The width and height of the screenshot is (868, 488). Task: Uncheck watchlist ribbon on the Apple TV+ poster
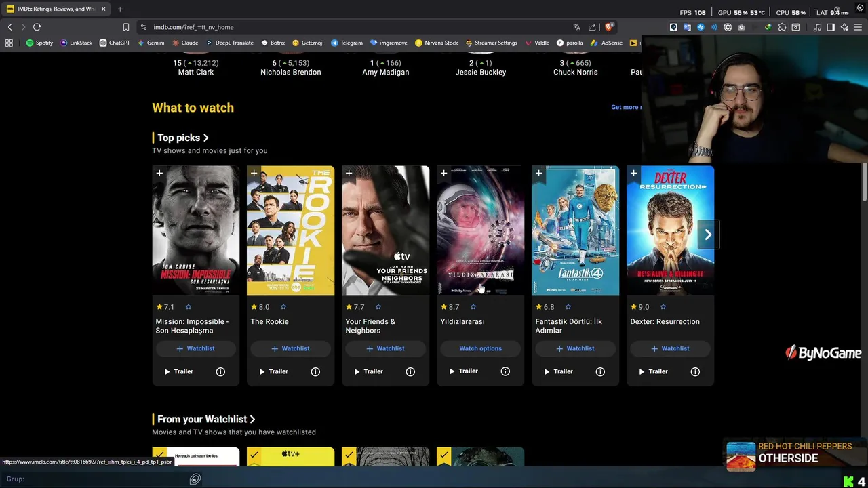pyautogui.click(x=254, y=455)
